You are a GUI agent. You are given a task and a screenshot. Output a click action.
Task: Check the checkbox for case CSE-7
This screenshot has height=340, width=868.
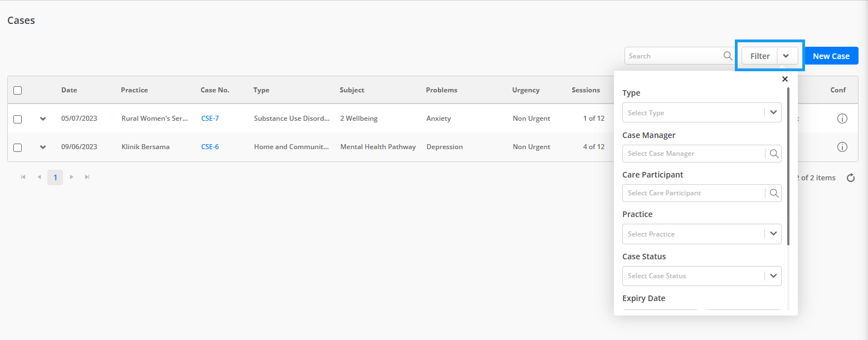(17, 119)
